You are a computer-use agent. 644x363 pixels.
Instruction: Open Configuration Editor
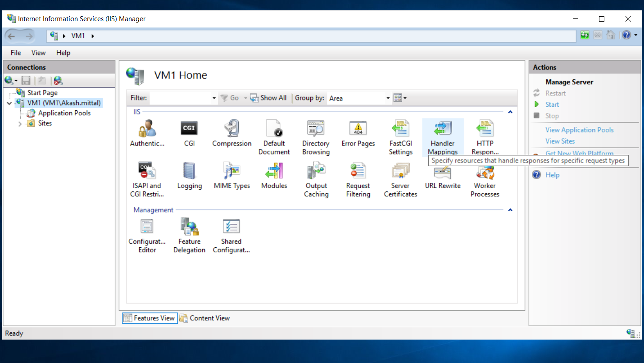click(147, 236)
